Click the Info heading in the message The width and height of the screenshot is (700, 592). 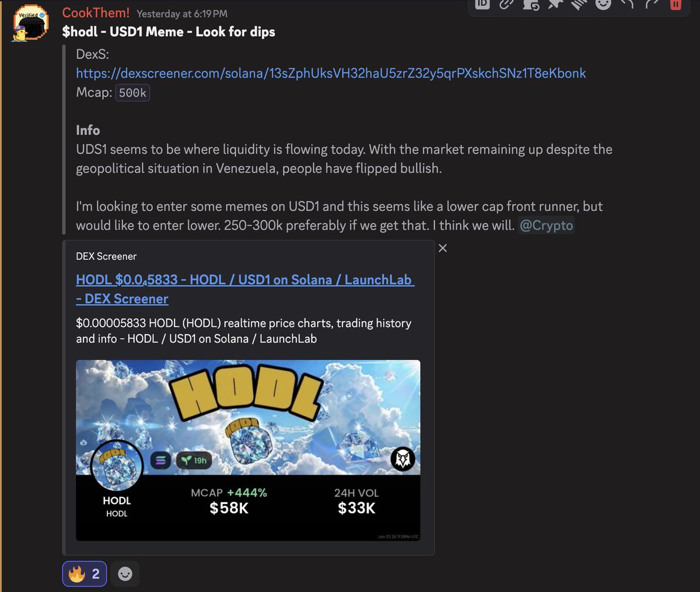click(x=87, y=130)
